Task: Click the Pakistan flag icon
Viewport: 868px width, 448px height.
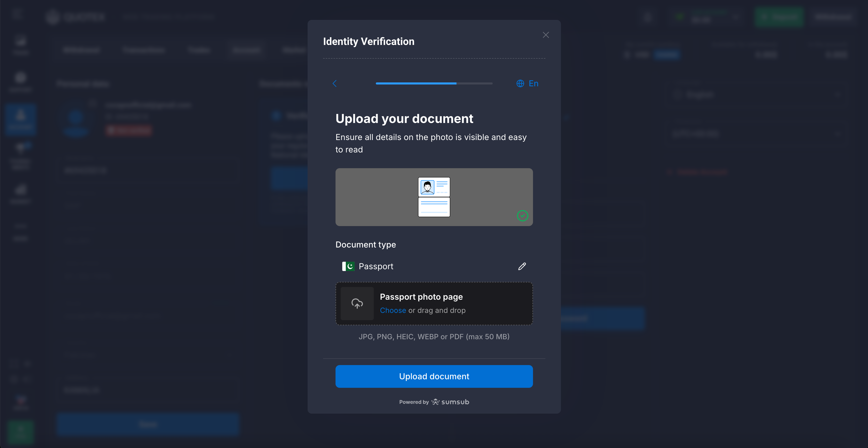Action: [x=348, y=266]
